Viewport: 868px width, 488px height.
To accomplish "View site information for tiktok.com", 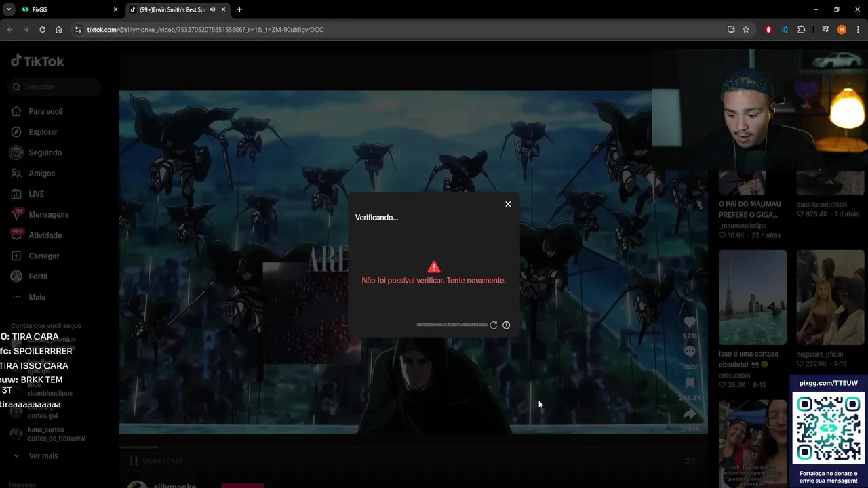I will (78, 30).
